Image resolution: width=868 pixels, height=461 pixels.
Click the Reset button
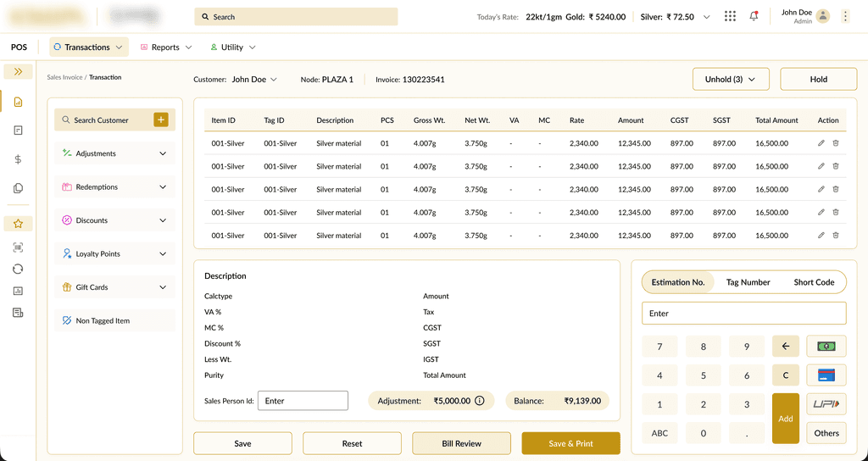click(352, 443)
